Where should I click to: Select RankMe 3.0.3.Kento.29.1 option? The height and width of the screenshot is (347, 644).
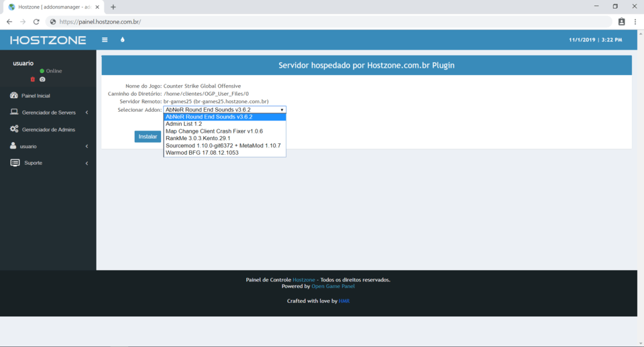(x=225, y=138)
